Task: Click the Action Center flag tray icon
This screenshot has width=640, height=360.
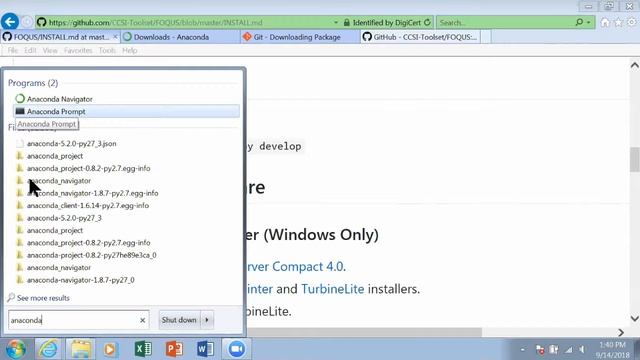Action: pos(540,350)
